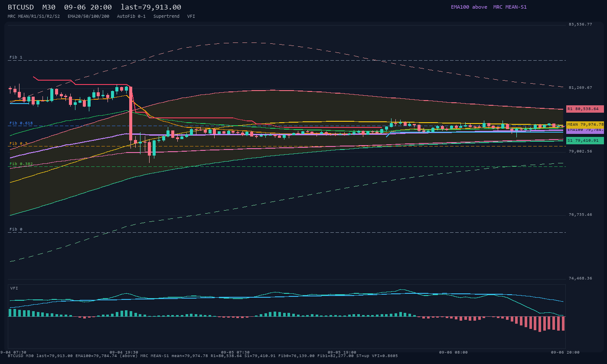Select the AutoFib 0-1 indicator legend
The height and width of the screenshot is (364, 607).
pos(131,16)
